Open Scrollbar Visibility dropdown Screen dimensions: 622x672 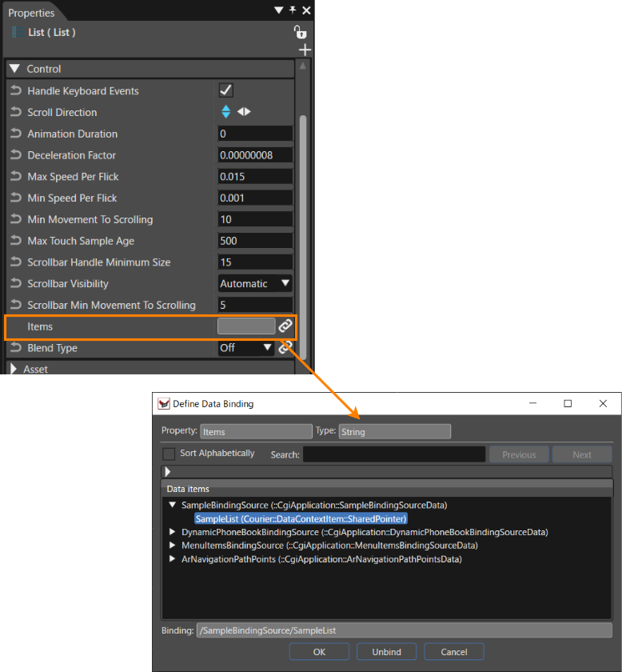[x=255, y=283]
